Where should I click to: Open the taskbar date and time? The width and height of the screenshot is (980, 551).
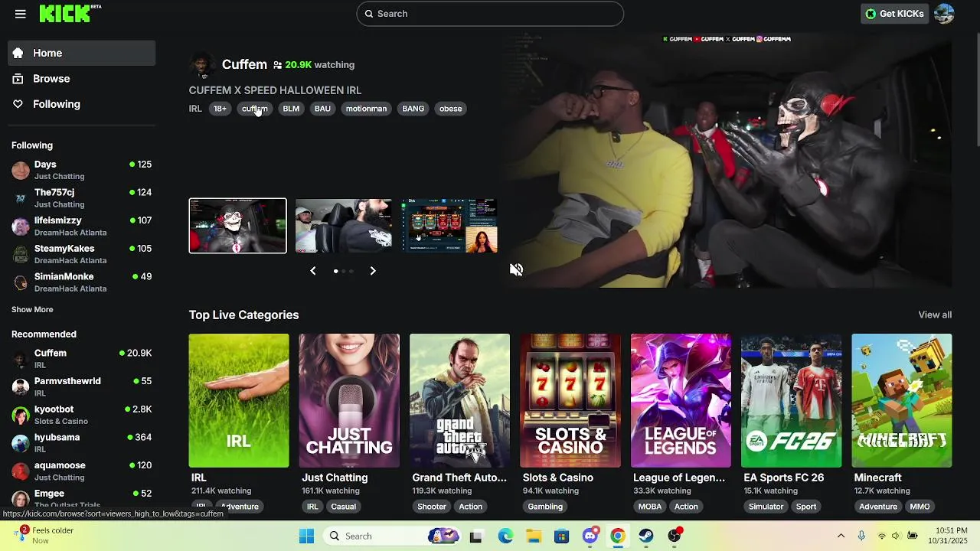pyautogui.click(x=949, y=536)
